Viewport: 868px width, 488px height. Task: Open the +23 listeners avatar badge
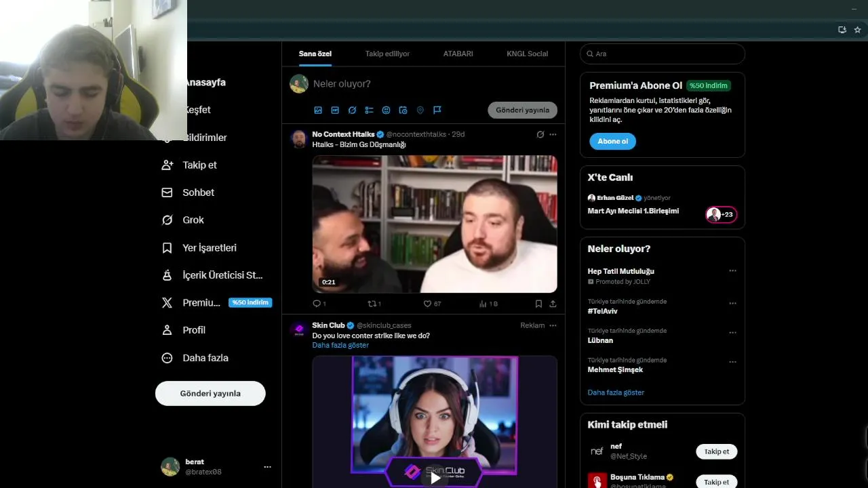click(721, 215)
